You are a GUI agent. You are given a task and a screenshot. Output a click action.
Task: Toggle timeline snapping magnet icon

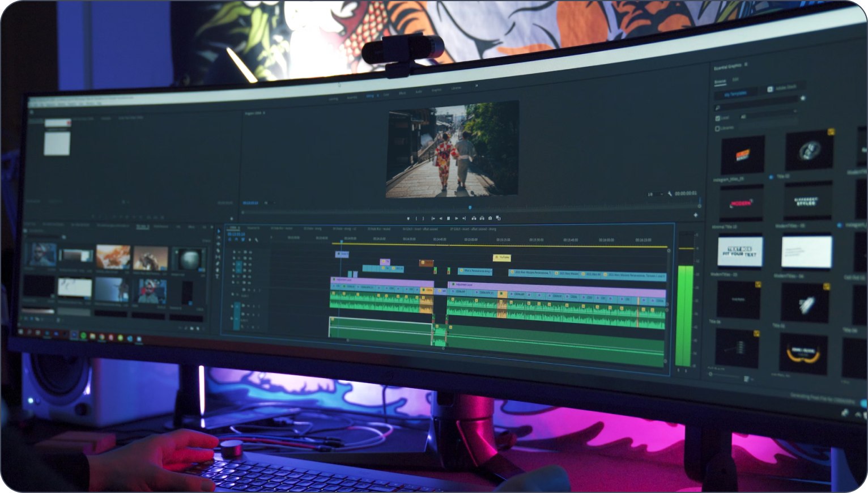click(236, 239)
